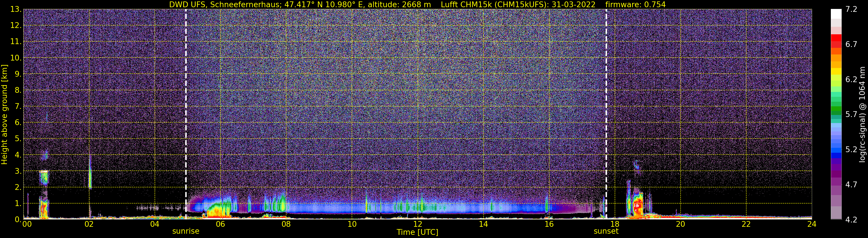Image resolution: width=868 pixels, height=238 pixels.
Task: Click the 2 km height tick label
Action: point(18,188)
